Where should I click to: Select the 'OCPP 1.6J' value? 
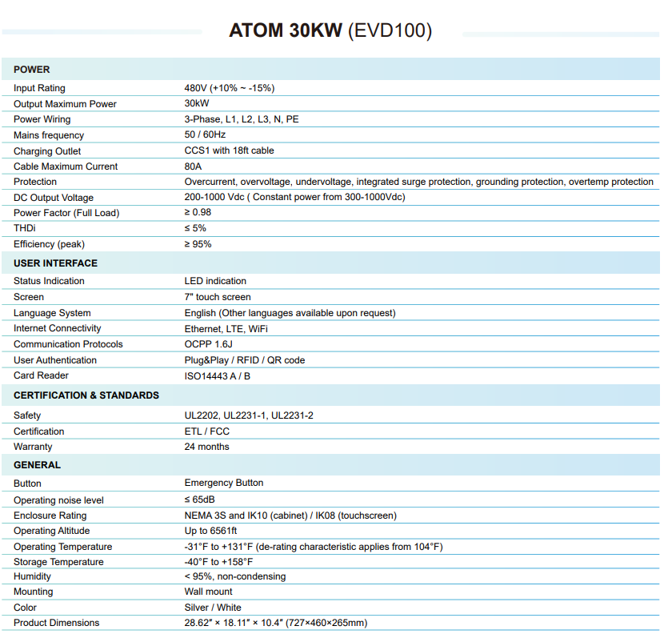point(208,344)
